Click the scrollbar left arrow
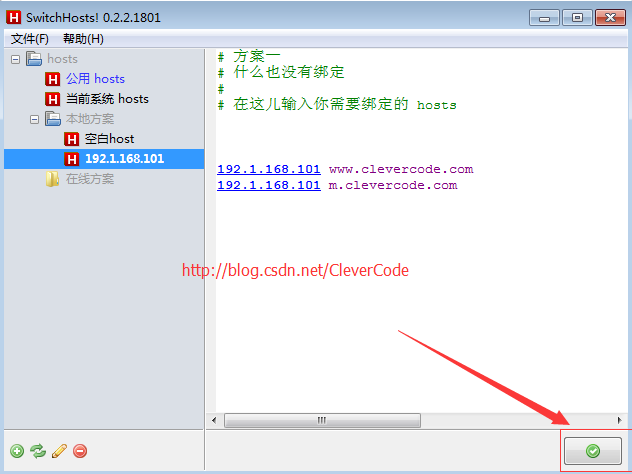 coord(214,420)
